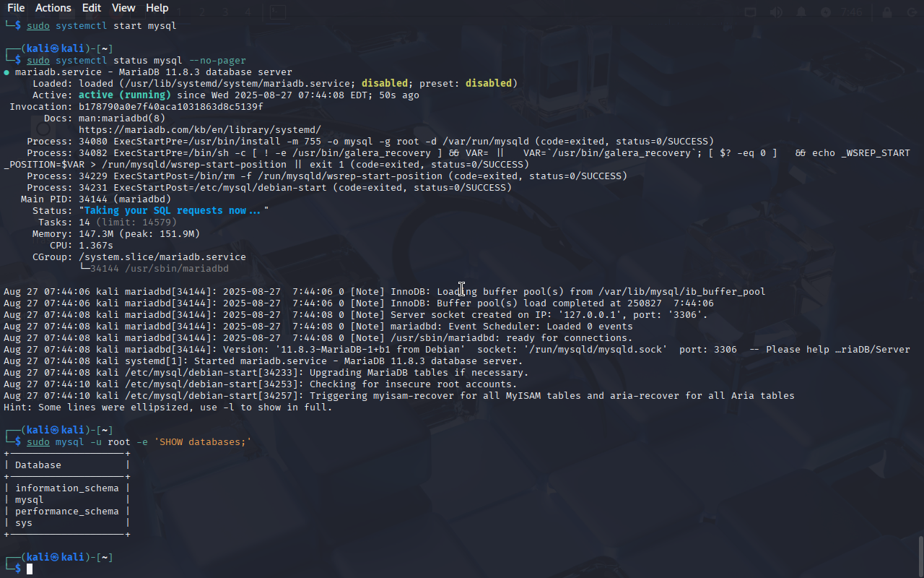Click the 'InnoDB: Loading buffer pool(s)' log line
Viewport: 924px width, 578px height.
pyautogui.click(x=385, y=292)
